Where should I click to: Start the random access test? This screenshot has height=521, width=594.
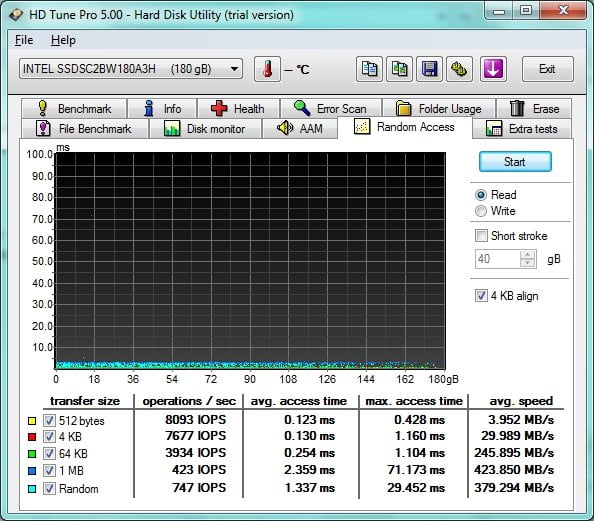click(x=515, y=162)
